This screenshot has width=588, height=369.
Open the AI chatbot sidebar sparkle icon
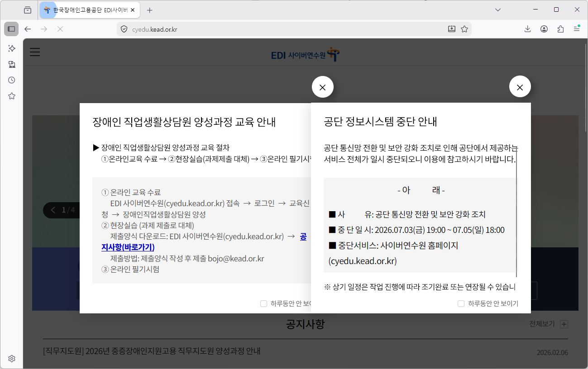pyautogui.click(x=12, y=48)
